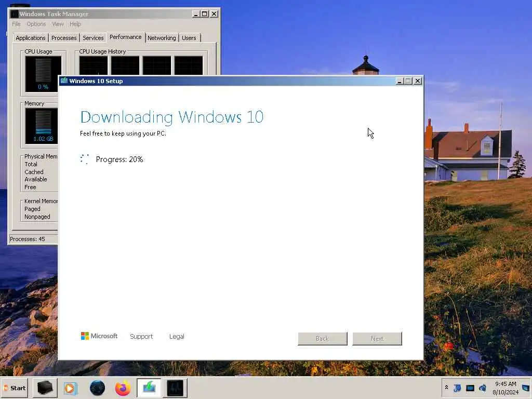
Task: Click the Windows 10 Setup title bar icon
Action: [x=64, y=81]
